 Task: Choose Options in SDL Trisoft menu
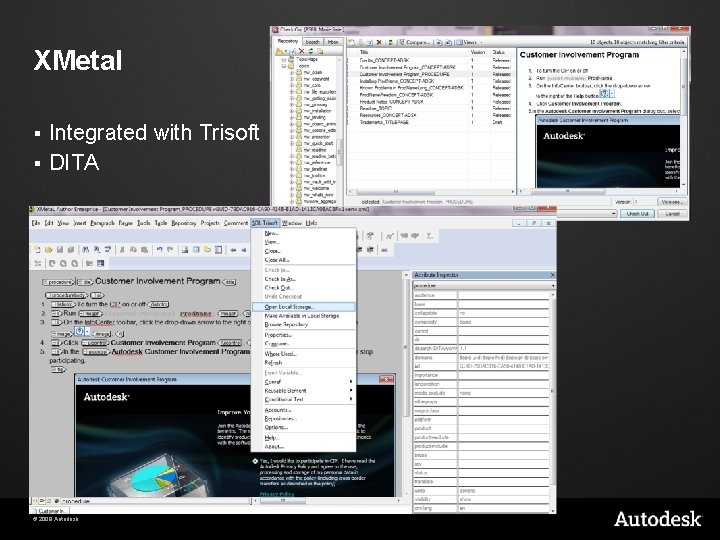click(x=304, y=427)
